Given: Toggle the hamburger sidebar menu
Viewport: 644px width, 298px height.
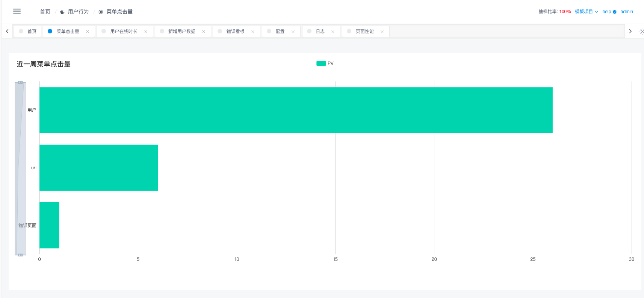Looking at the screenshot, I should click(x=17, y=11).
